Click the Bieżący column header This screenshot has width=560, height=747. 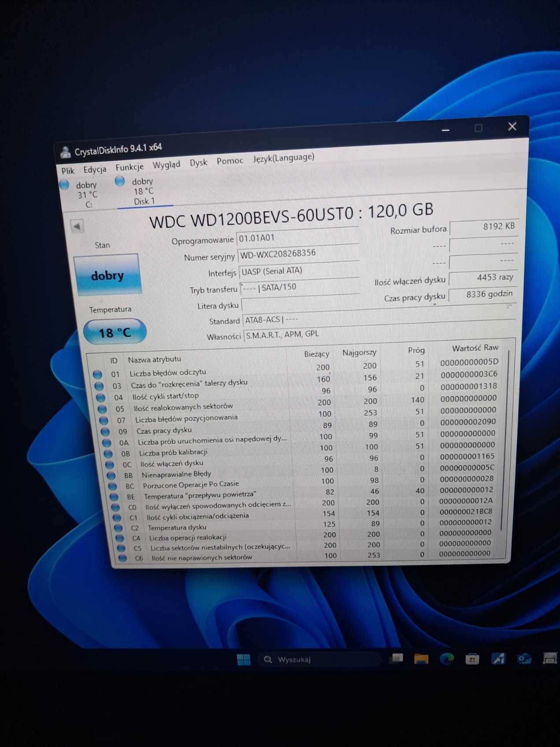(316, 354)
